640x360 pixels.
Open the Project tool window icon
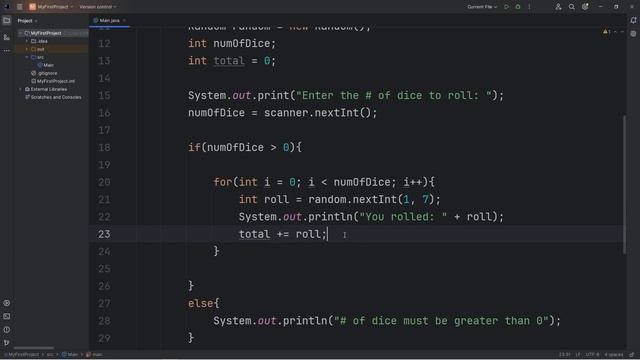tap(7, 20)
